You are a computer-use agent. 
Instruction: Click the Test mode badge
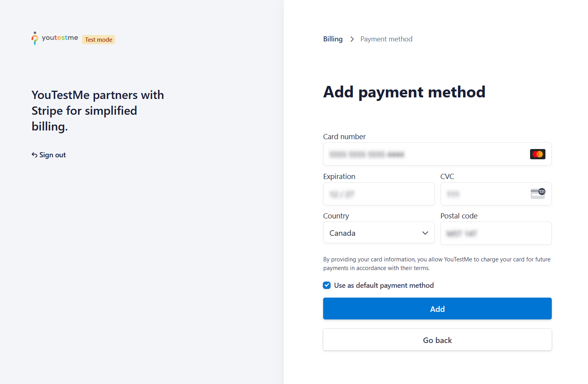click(x=99, y=39)
